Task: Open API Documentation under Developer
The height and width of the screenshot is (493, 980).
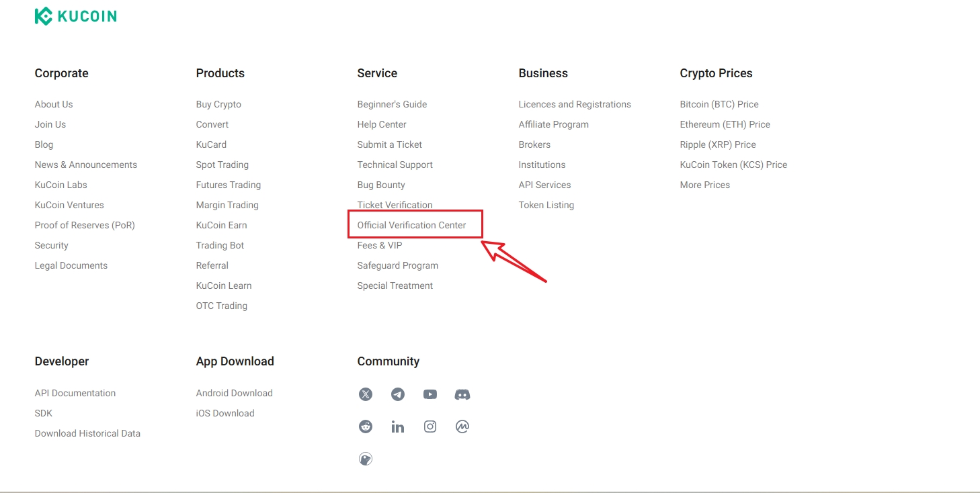Action: (x=75, y=393)
